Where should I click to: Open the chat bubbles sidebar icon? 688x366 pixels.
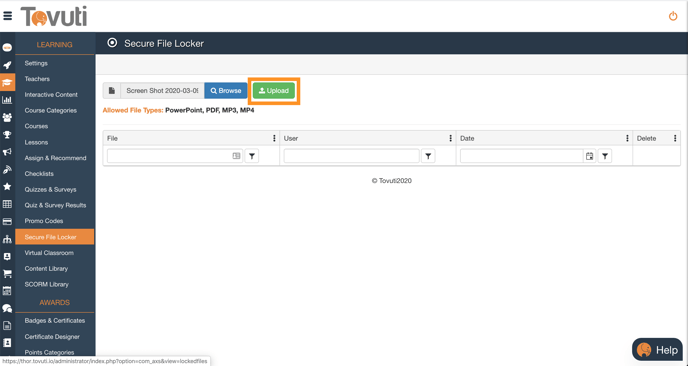click(x=7, y=308)
